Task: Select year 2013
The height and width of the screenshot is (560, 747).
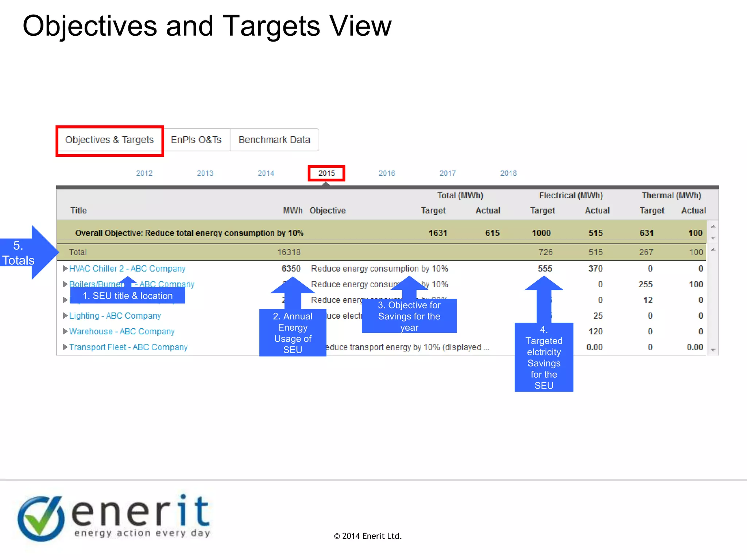Action: click(205, 173)
